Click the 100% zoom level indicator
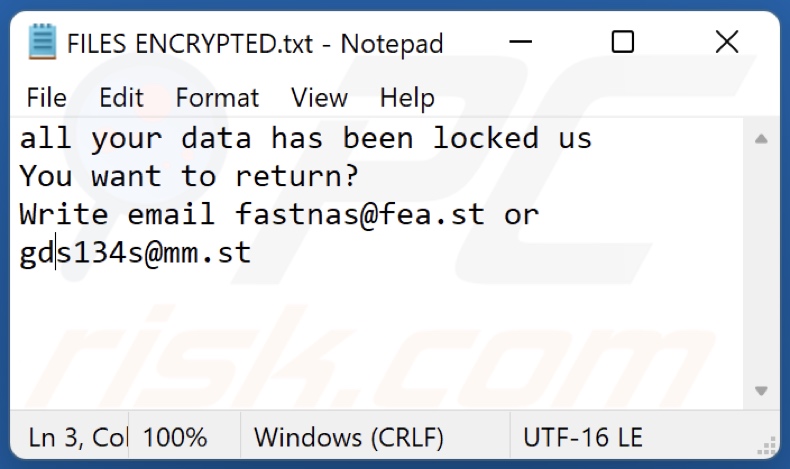The width and height of the screenshot is (790, 469). (x=175, y=438)
